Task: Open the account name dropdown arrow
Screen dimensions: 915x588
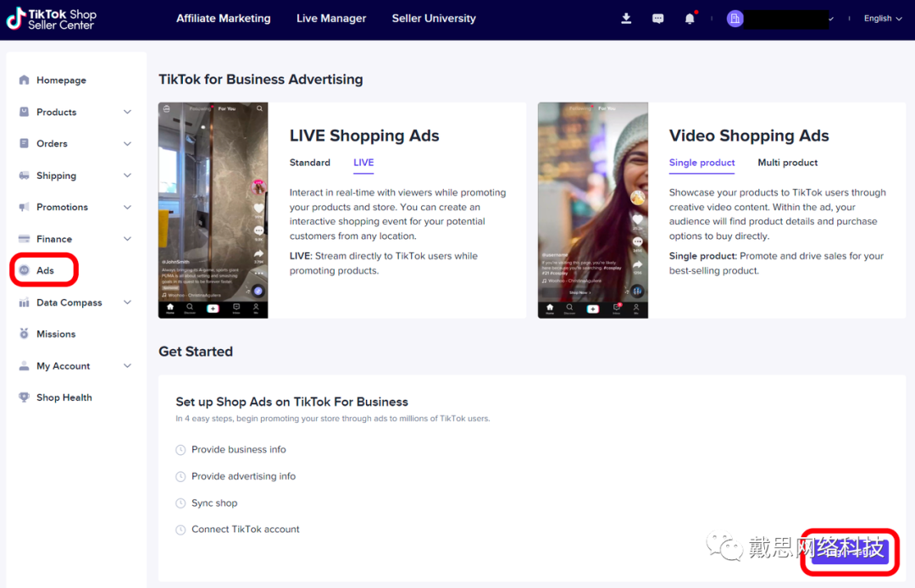Action: coord(831,19)
